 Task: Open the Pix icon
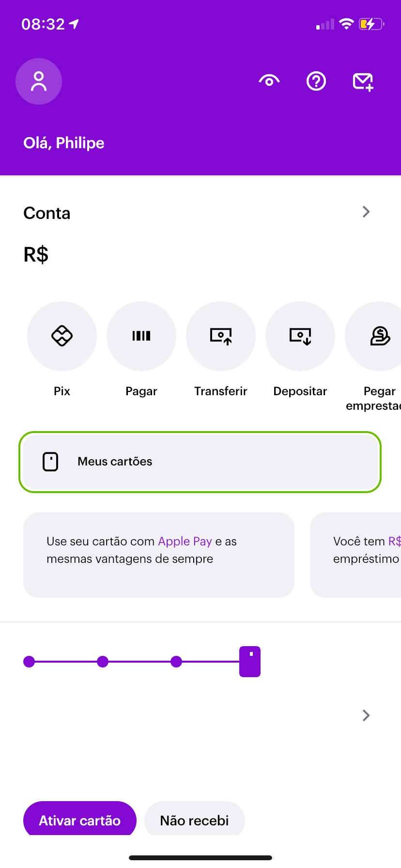62,336
